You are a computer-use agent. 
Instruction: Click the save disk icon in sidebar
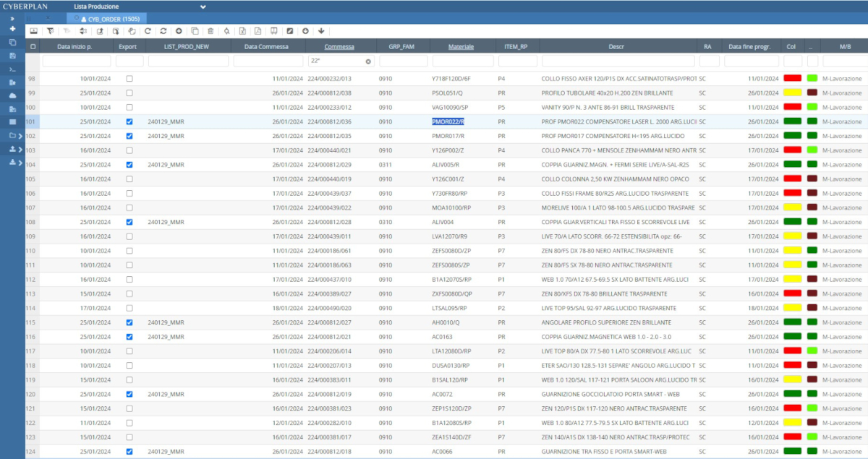click(12, 55)
